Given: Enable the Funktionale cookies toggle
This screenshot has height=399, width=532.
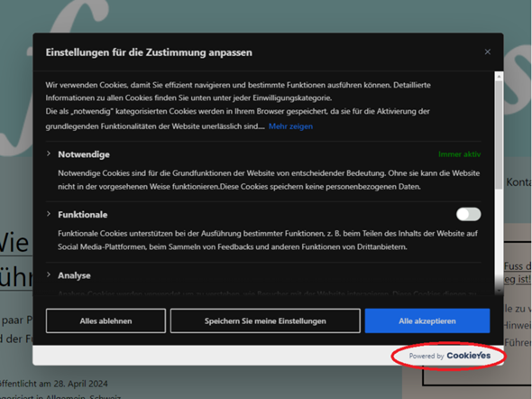Looking at the screenshot, I should [x=468, y=214].
